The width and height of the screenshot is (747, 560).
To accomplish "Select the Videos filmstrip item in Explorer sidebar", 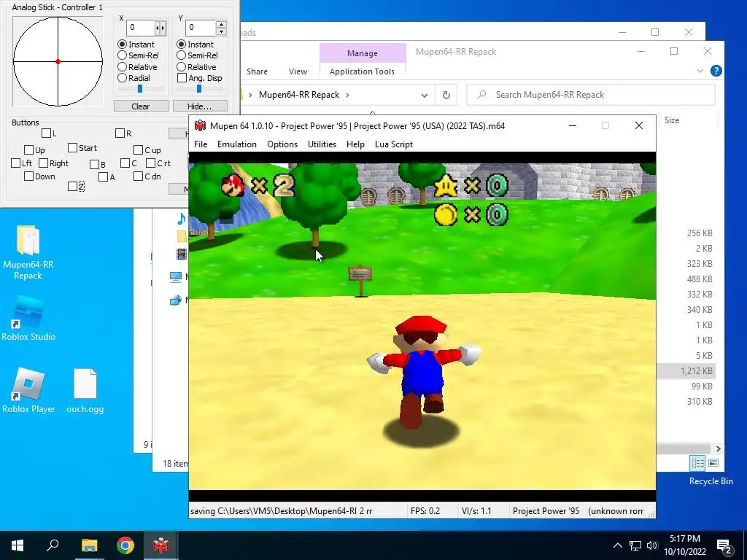I will click(182, 254).
